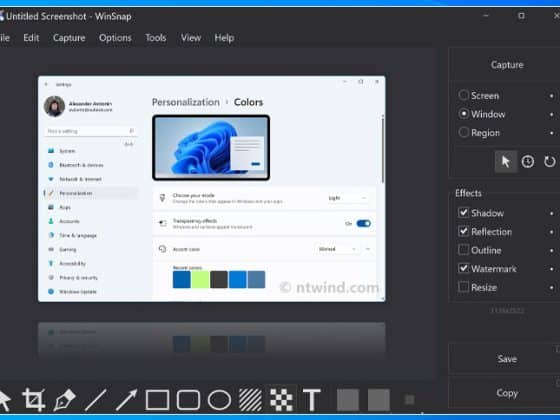Open options dot next to Window

(x=551, y=114)
